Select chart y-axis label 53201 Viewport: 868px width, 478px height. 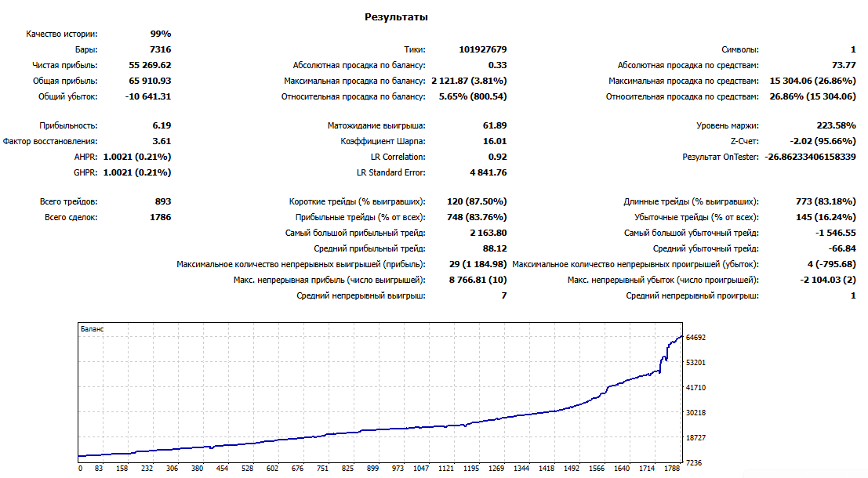click(x=695, y=362)
